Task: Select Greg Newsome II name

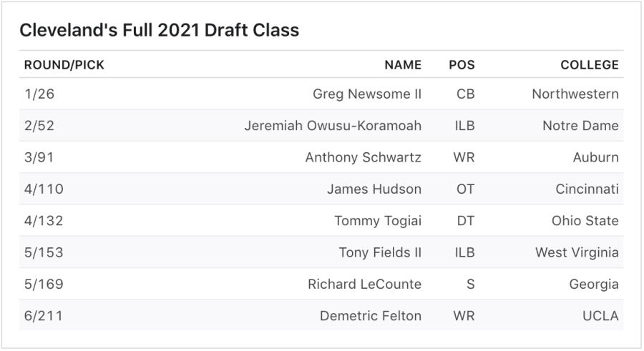Action: point(367,94)
